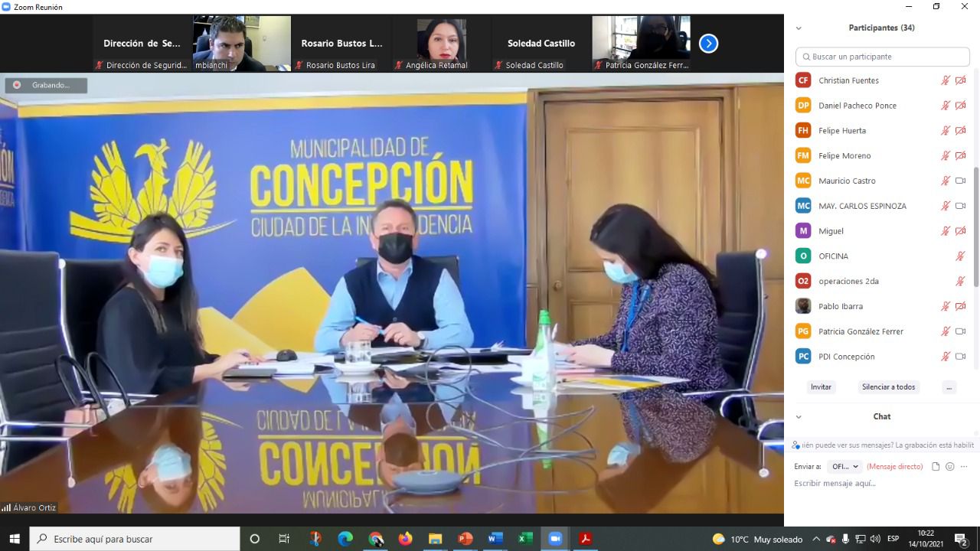Toggle MAY. CARLOS ESPINOZA microphone icon
This screenshot has width=980, height=551.
(946, 206)
